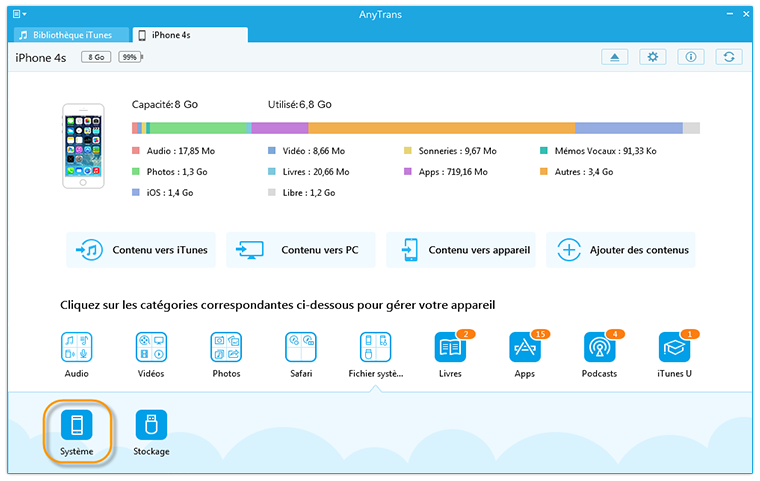Click the green Photos storage segment
Image resolution: width=760 pixels, height=481 pixels.
point(198,128)
